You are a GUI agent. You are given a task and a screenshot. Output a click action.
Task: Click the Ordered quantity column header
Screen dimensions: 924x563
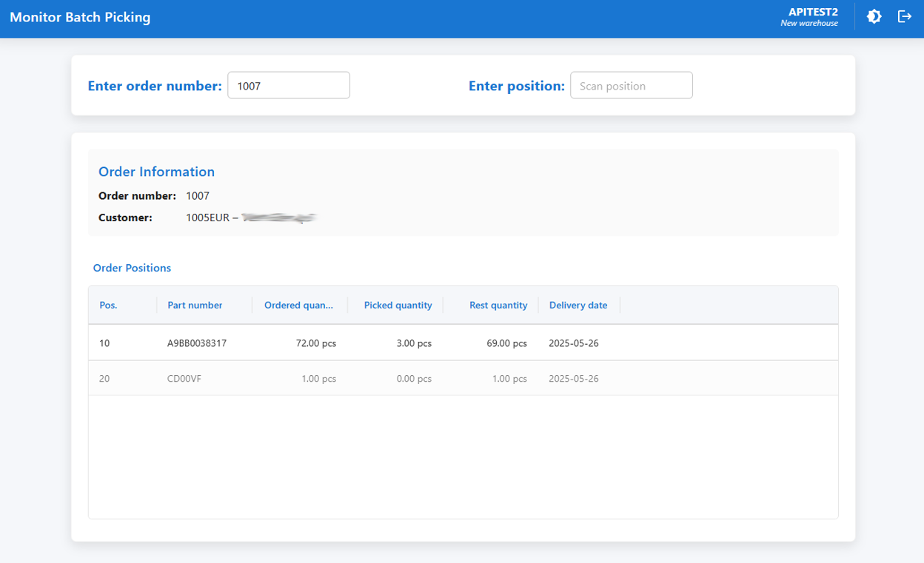[299, 305]
